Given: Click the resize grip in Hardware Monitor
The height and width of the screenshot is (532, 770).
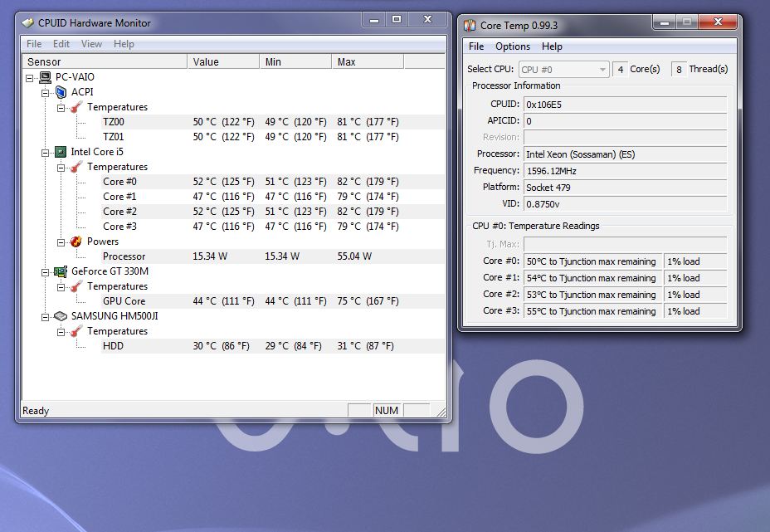Looking at the screenshot, I should click(x=441, y=412).
